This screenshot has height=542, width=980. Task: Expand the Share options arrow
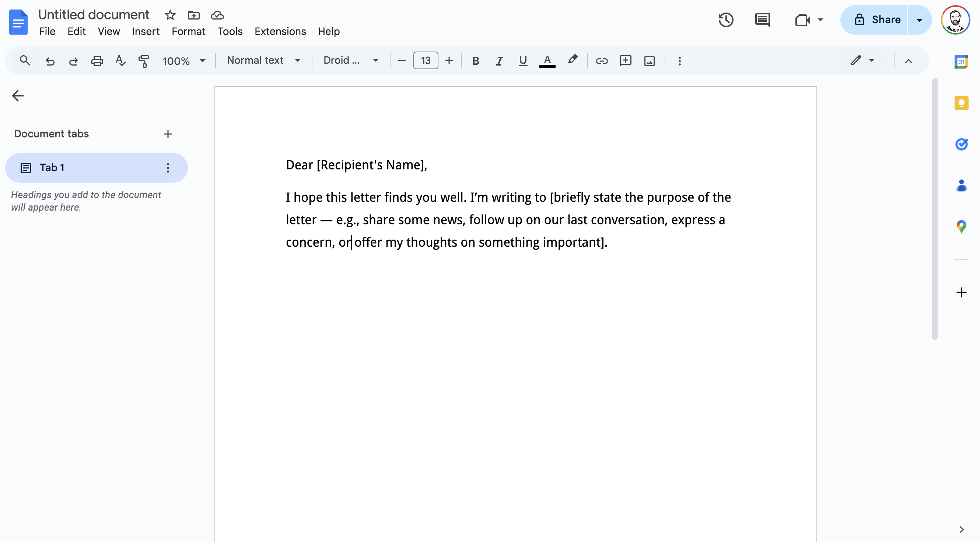coord(919,20)
